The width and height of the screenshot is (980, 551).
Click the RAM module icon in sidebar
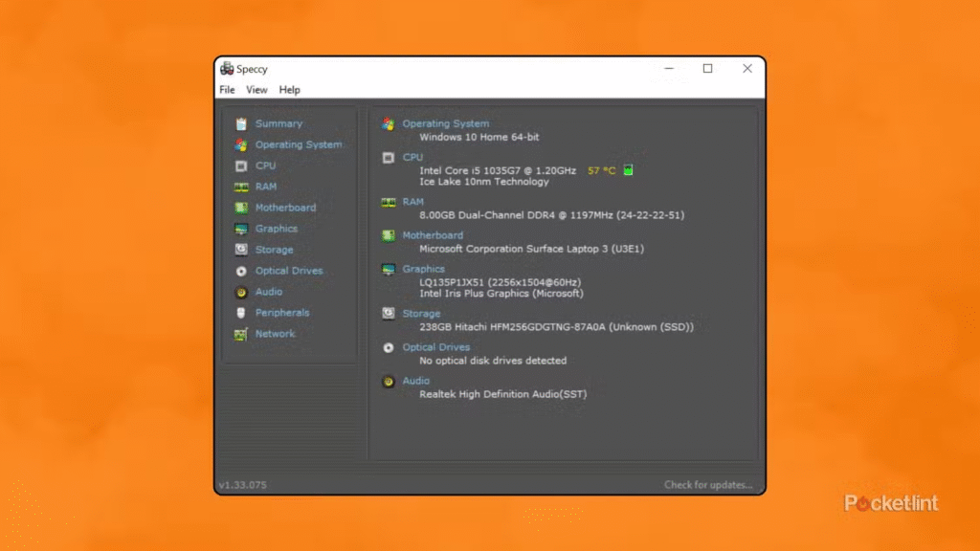click(x=241, y=187)
